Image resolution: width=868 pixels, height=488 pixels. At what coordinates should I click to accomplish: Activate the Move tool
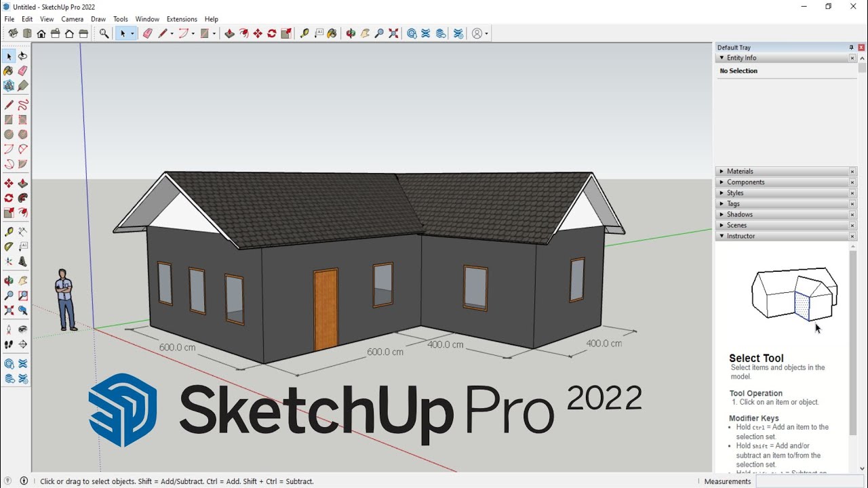9,183
